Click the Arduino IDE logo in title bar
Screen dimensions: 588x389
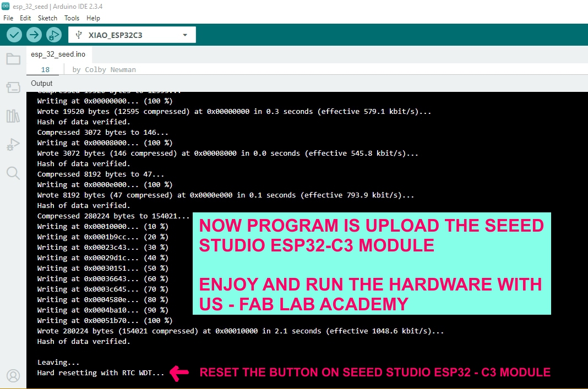tap(6, 6)
